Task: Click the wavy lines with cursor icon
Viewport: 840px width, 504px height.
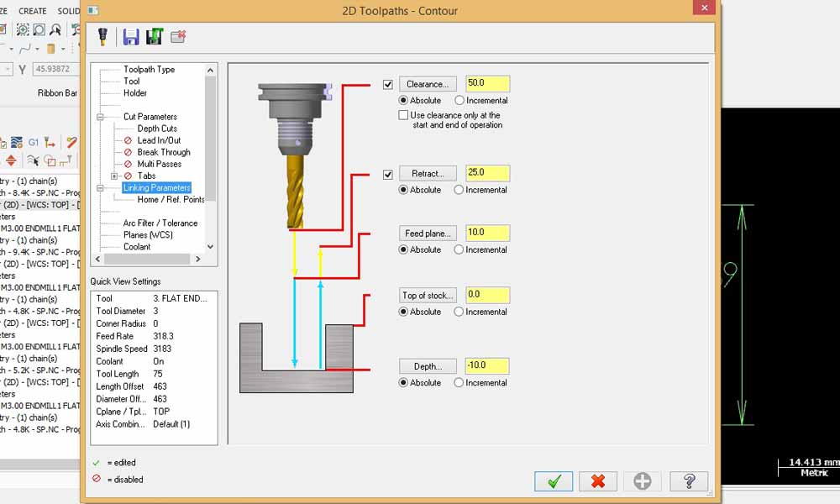Action: (x=33, y=160)
